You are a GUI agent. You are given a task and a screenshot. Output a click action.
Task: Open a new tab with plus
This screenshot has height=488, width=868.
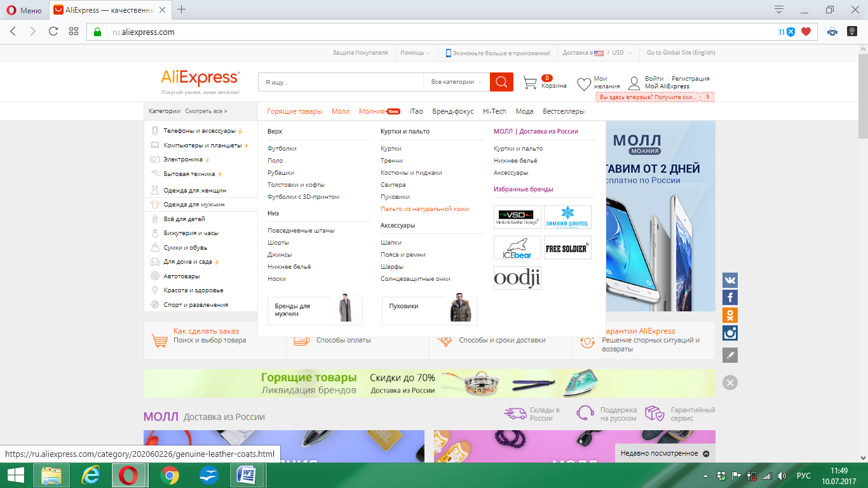tap(182, 9)
